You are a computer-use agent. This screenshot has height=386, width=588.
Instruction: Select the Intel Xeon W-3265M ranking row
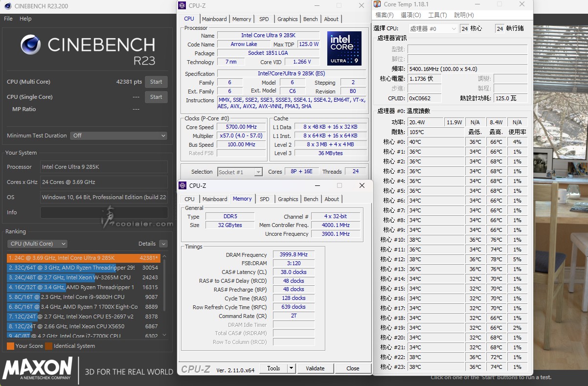(x=84, y=277)
